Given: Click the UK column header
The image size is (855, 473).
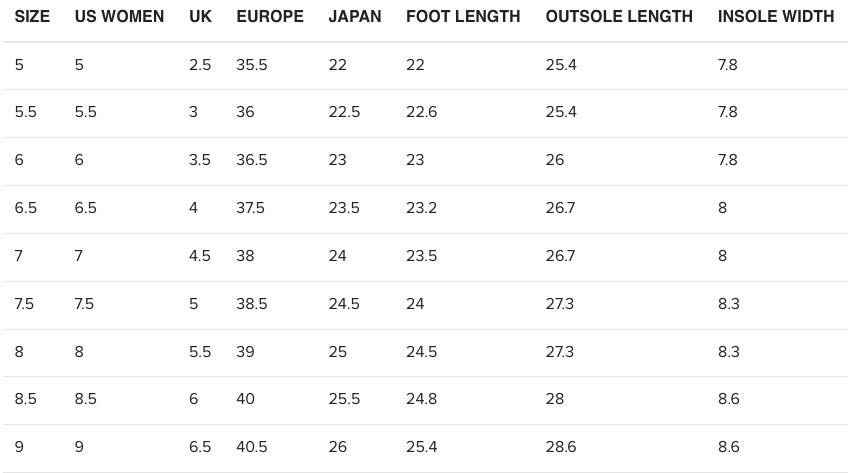Looking at the screenshot, I should pyautogui.click(x=200, y=17).
